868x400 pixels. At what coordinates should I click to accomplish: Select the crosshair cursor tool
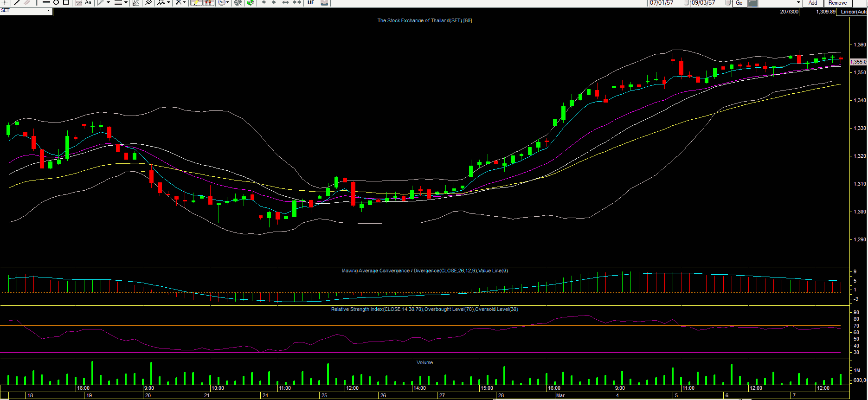click(4, 2)
